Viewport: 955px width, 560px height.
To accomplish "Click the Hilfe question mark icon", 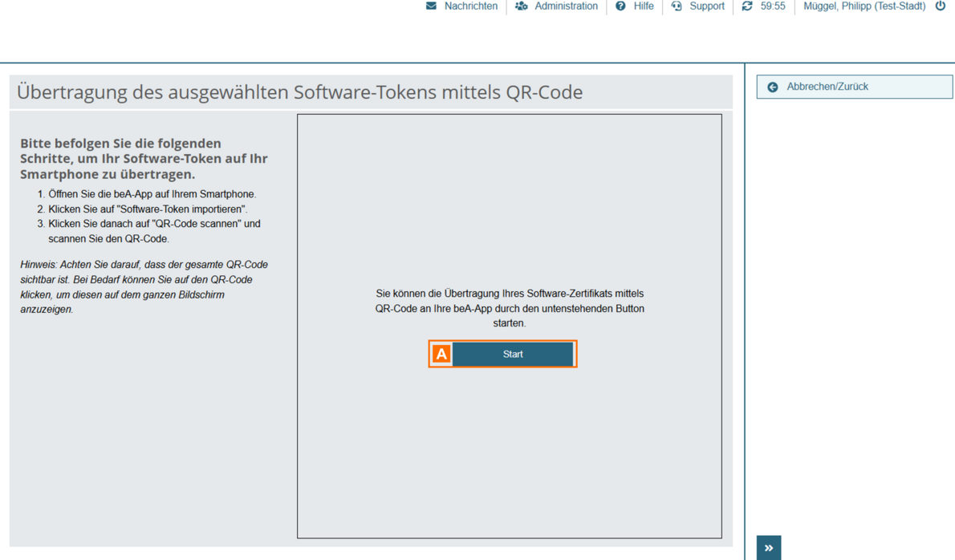I will point(620,6).
